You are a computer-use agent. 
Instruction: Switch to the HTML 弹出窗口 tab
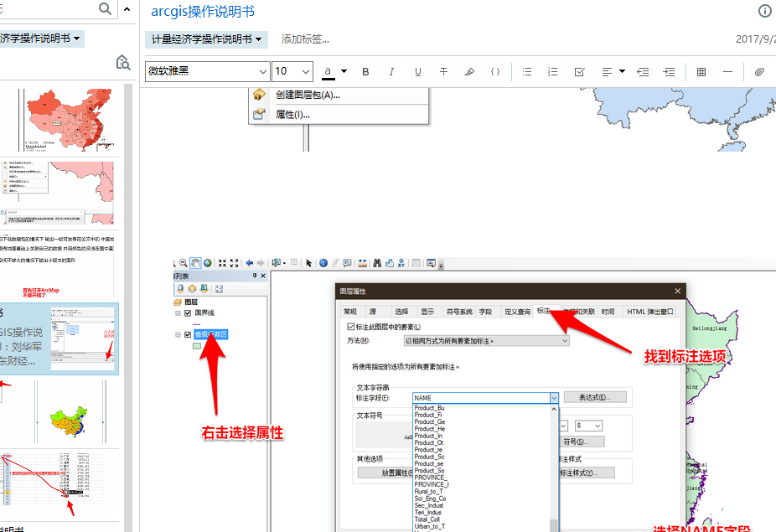(649, 312)
